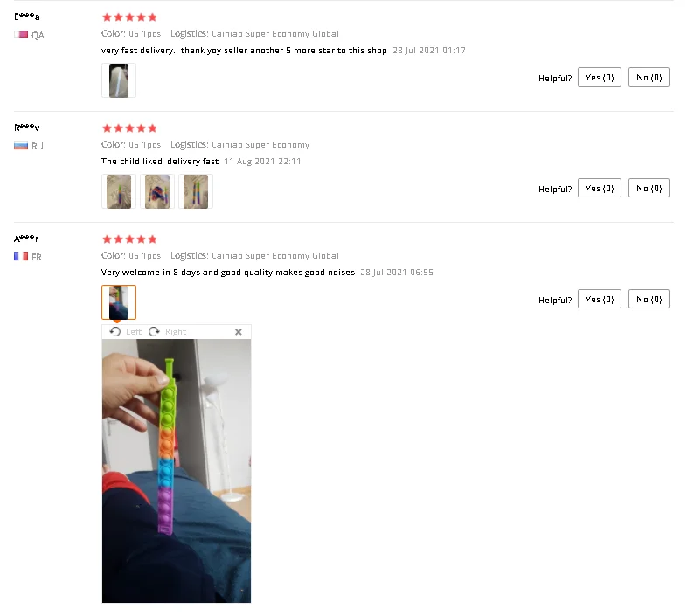Click the five-star rating on E***a review
Screen dimensions: 687x616
129,17
